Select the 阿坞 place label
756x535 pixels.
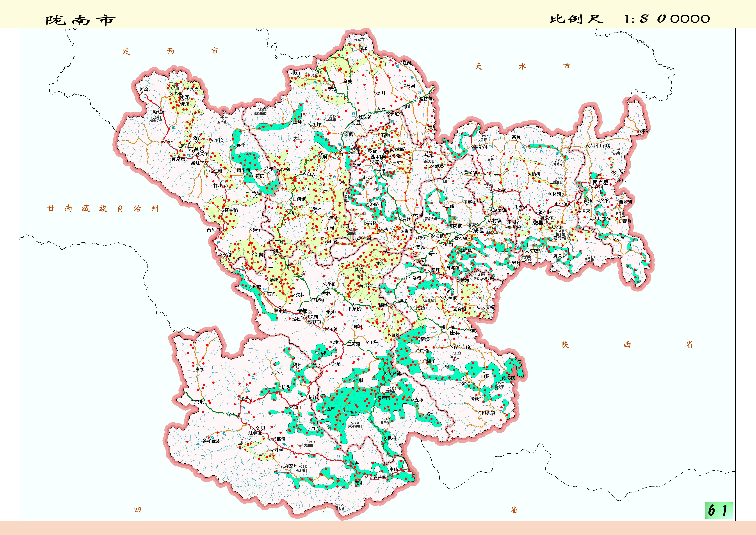coord(144,89)
